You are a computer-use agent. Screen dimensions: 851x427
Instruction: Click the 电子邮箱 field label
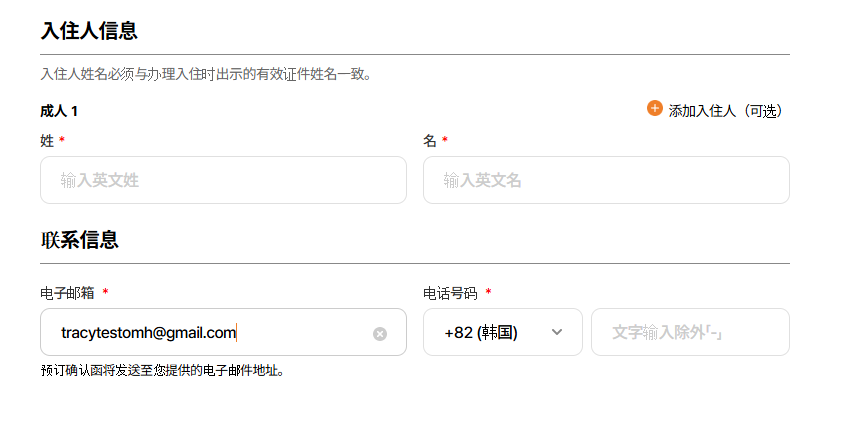click(67, 293)
